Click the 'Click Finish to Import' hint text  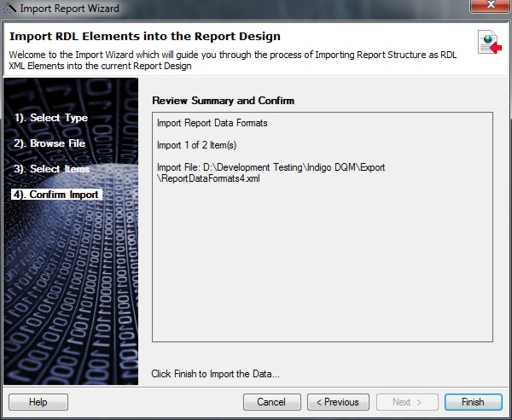[x=215, y=374]
